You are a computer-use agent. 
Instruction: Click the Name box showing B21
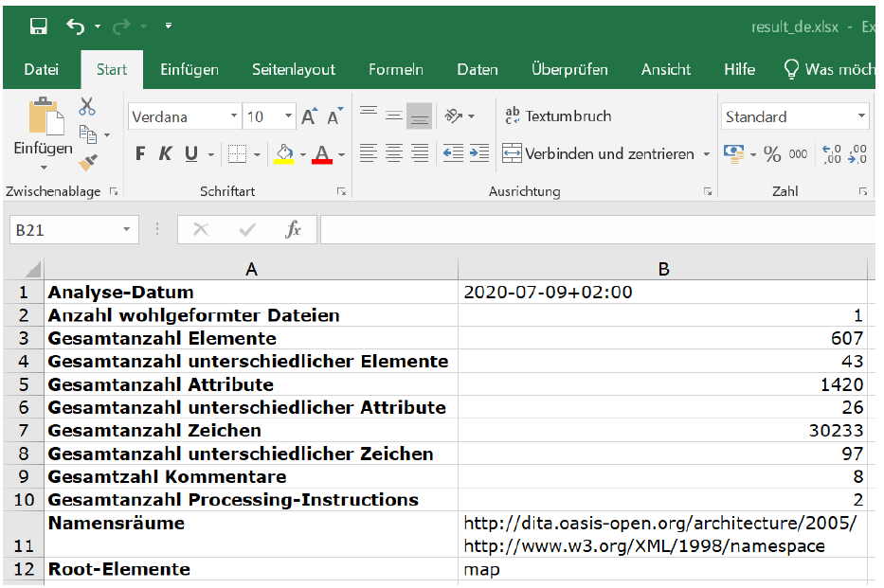pos(73,229)
